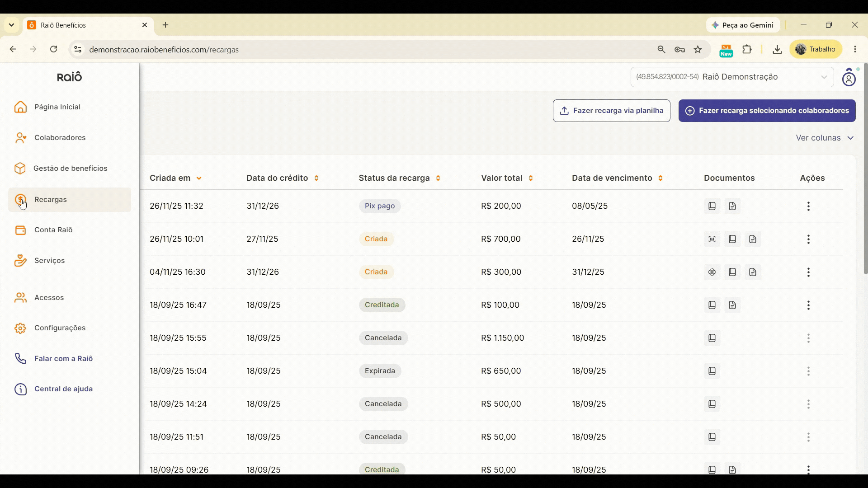The height and width of the screenshot is (488, 868).
Task: Open browser downloads icon
Action: [777, 50]
